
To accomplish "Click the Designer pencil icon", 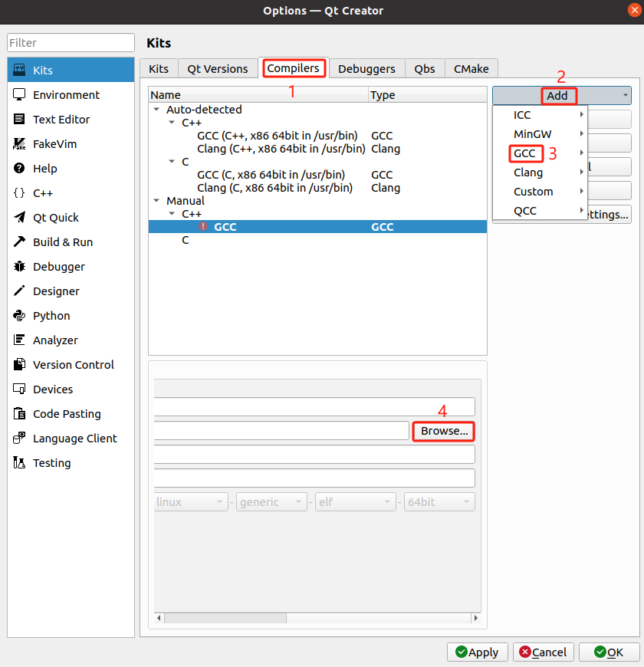I will pyautogui.click(x=19, y=291).
